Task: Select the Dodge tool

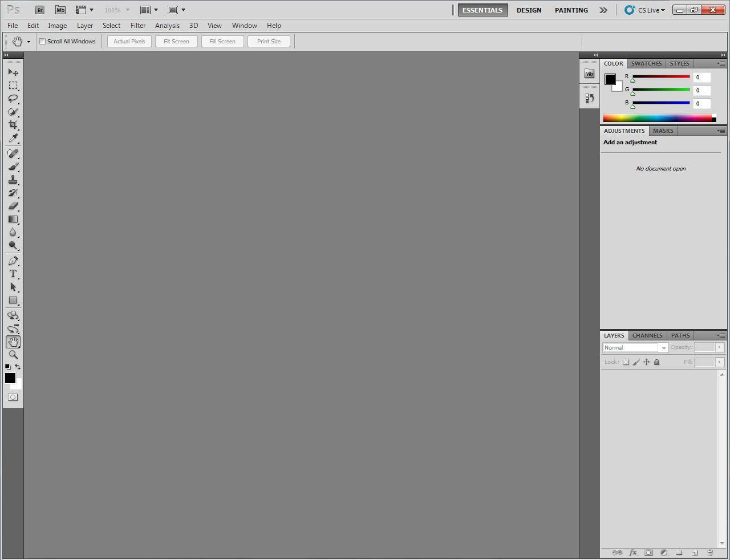Action: pos(13,245)
